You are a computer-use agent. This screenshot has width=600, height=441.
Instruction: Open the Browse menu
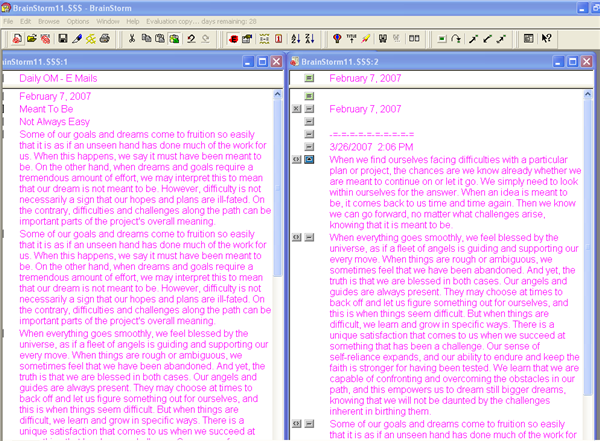(x=49, y=21)
